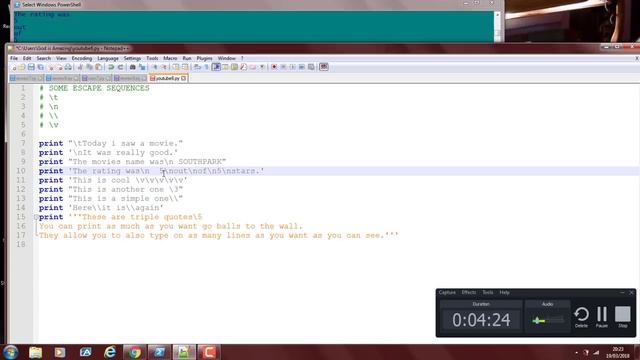Click the PowerShell window scrollbar up arrow
The width and height of the screenshot is (640, 360).
tap(497, 14)
